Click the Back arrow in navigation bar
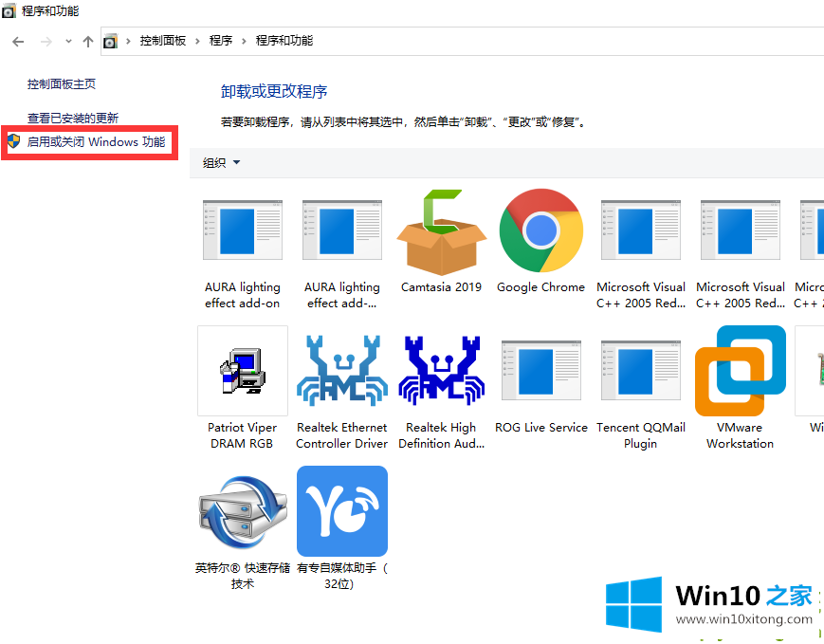Image resolution: width=824 pixels, height=644 pixels. coord(18,42)
